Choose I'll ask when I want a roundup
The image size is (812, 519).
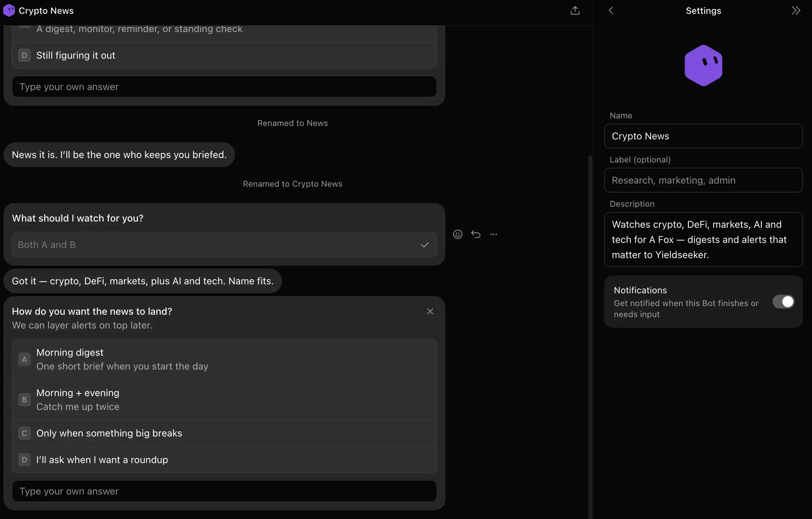[224, 460]
